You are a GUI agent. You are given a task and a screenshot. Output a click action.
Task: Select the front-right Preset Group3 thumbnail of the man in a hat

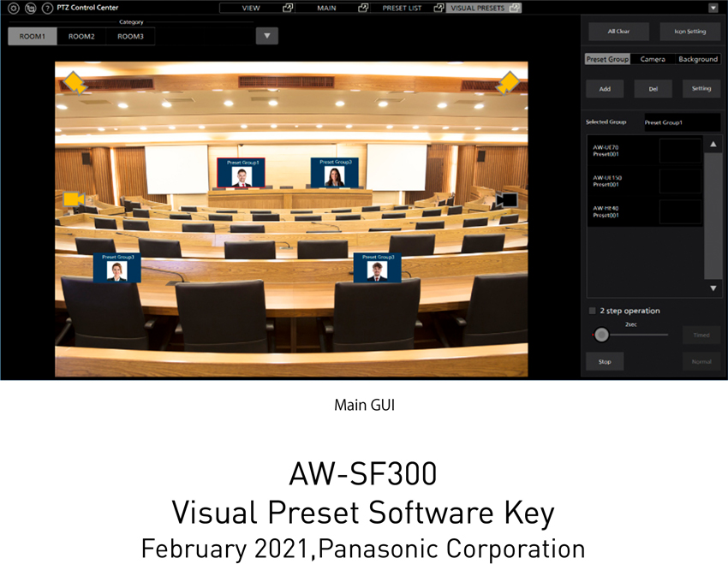click(378, 268)
